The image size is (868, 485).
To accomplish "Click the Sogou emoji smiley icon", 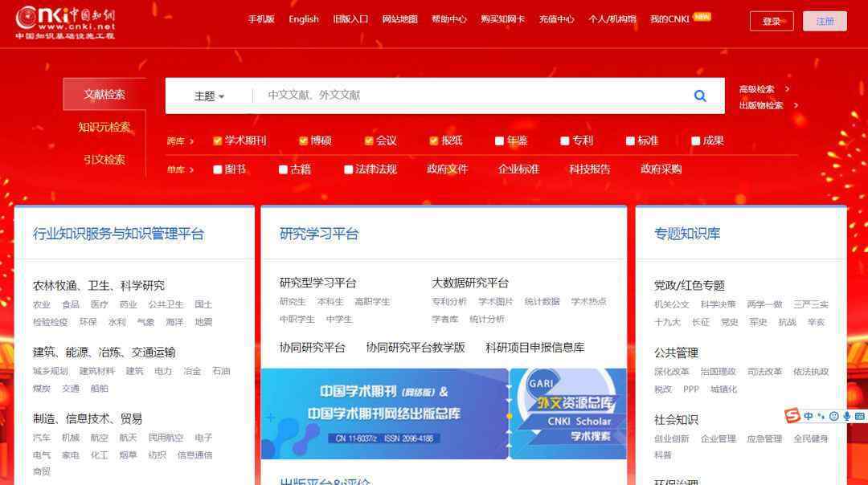I will 834,416.
